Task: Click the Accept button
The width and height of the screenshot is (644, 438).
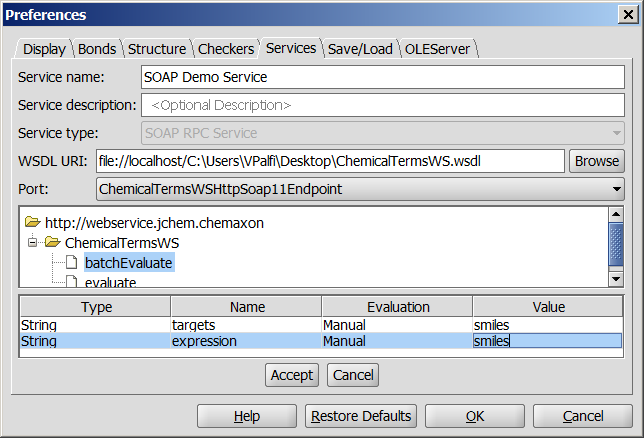Action: (292, 375)
